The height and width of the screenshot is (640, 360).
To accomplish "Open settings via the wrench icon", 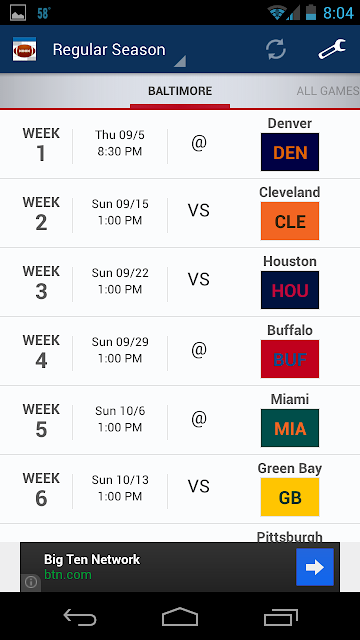I will (332, 49).
